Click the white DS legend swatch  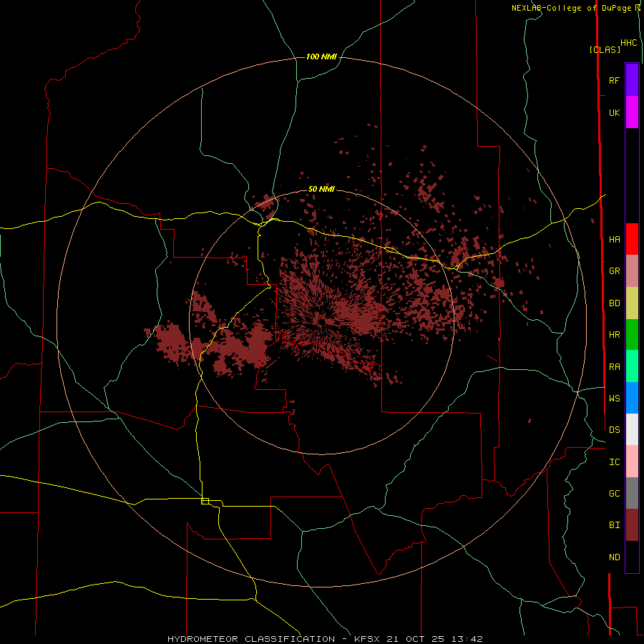click(632, 429)
